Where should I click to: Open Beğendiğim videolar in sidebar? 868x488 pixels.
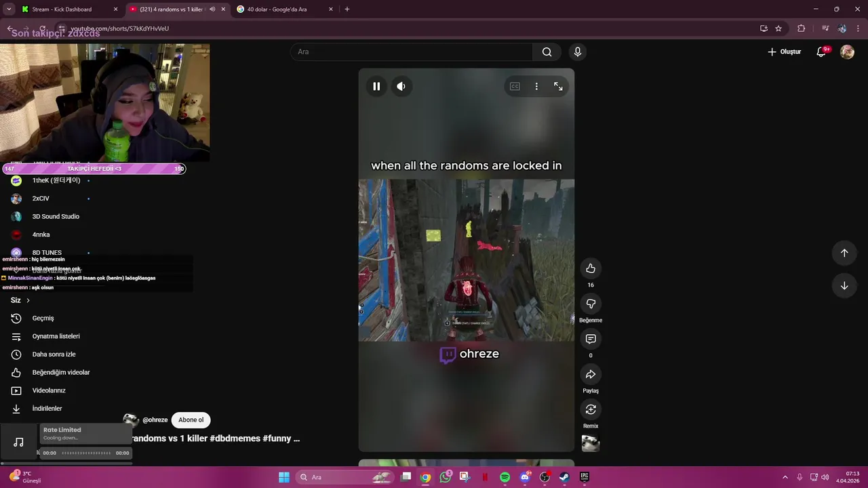tap(61, 372)
